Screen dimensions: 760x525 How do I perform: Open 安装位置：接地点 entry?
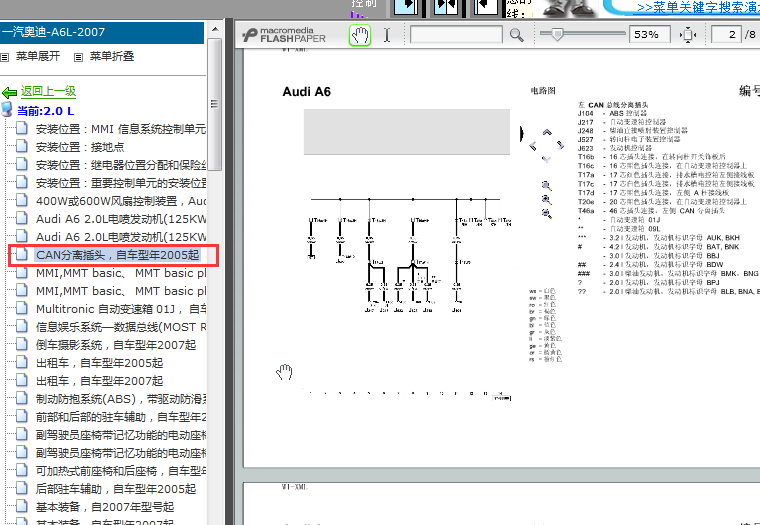[80, 147]
